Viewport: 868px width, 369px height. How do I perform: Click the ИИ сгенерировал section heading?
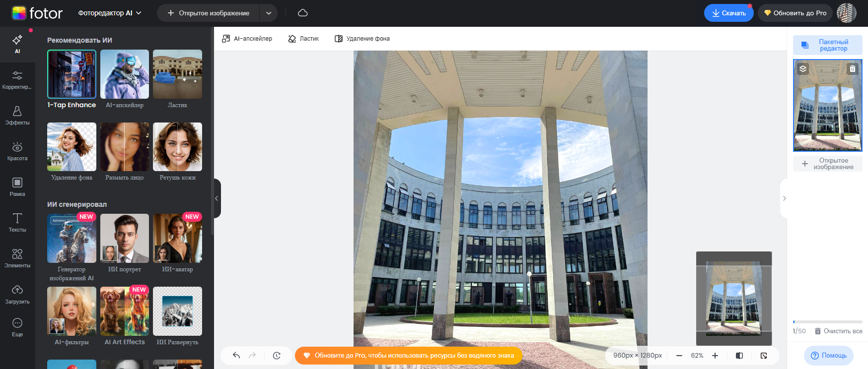coord(77,204)
